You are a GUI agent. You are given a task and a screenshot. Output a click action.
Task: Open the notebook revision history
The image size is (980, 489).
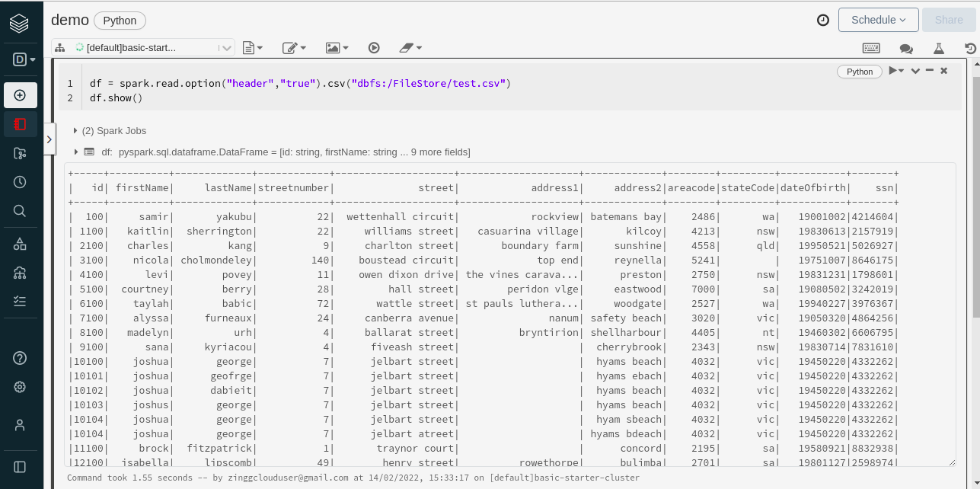[972, 47]
